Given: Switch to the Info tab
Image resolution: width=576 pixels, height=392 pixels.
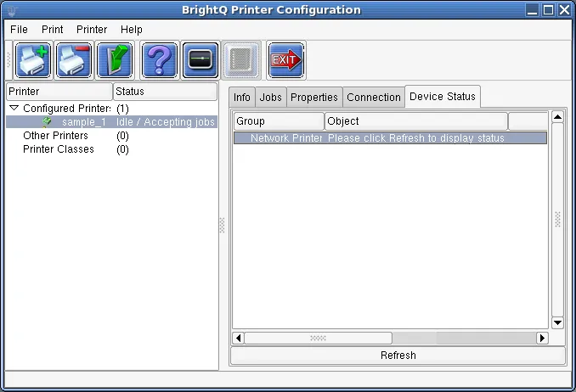Looking at the screenshot, I should pos(242,98).
